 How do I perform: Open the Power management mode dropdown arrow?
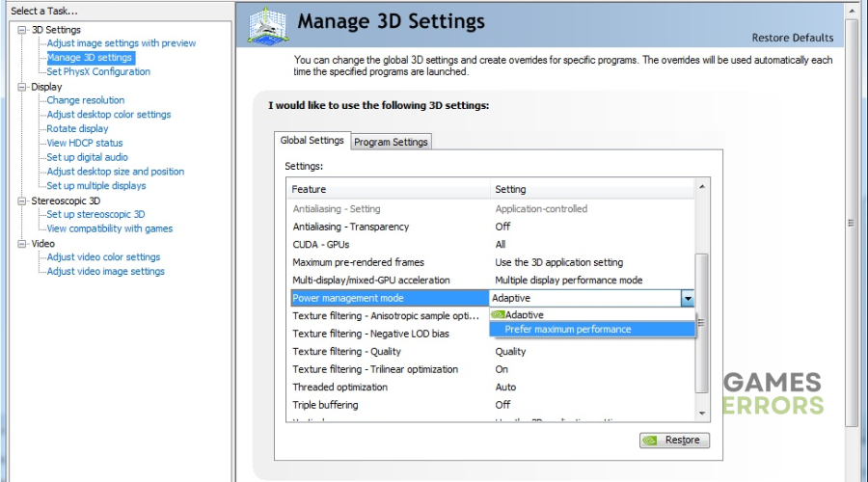(x=688, y=298)
